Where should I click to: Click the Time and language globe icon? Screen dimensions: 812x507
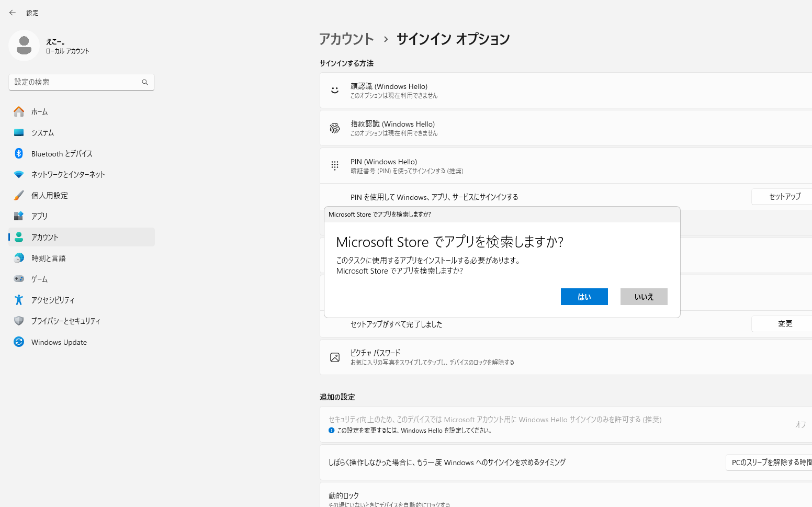19,258
